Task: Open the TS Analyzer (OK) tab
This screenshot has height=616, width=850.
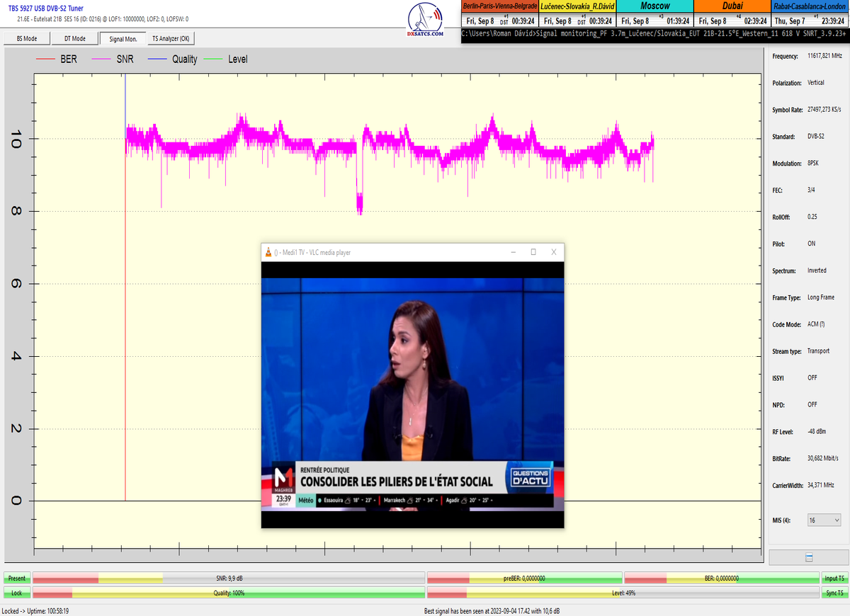Action: pyautogui.click(x=171, y=39)
